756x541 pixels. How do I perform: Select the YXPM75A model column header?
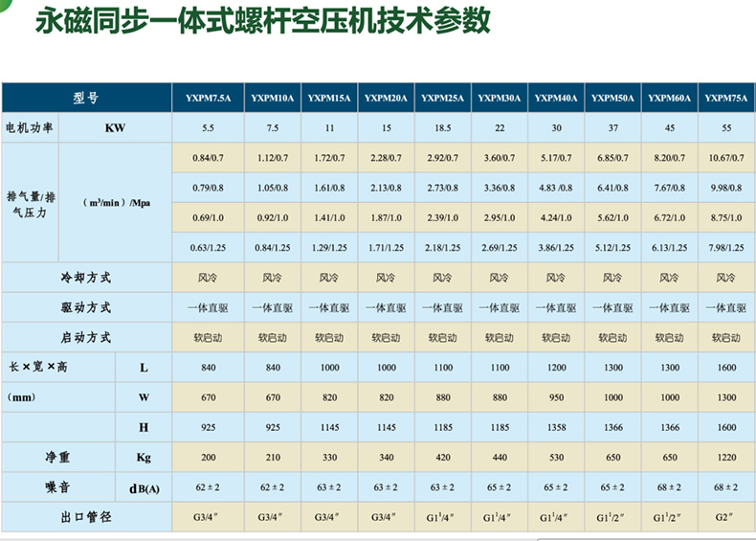[726, 98]
